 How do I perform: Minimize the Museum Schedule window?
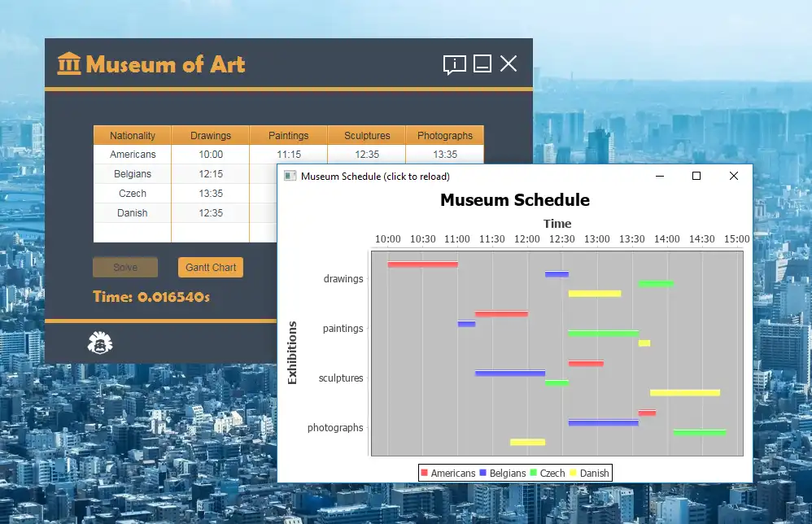(x=660, y=176)
